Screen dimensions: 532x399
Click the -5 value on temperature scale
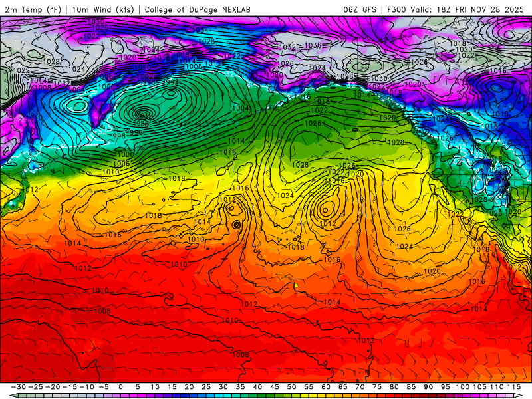104,387
